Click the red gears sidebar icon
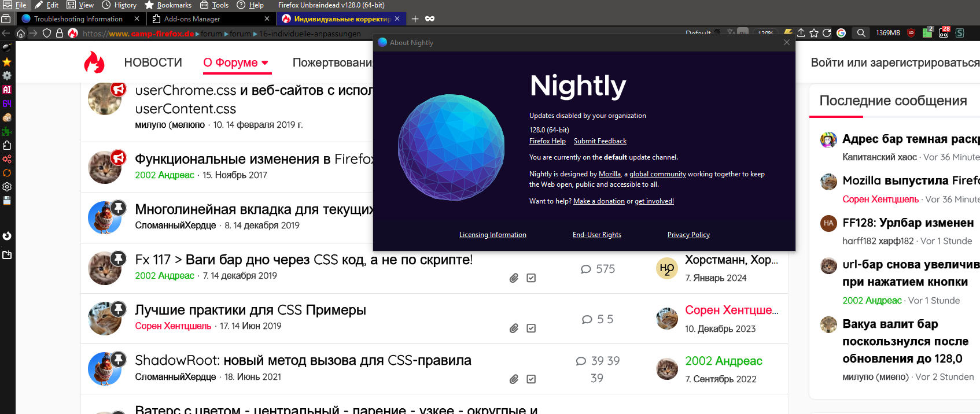The width and height of the screenshot is (980, 414). pyautogui.click(x=7, y=159)
